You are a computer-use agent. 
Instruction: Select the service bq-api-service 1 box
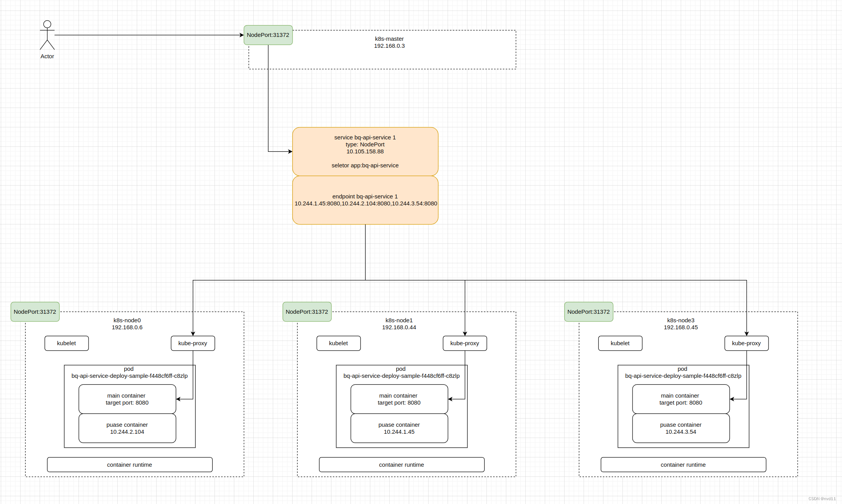click(x=365, y=151)
